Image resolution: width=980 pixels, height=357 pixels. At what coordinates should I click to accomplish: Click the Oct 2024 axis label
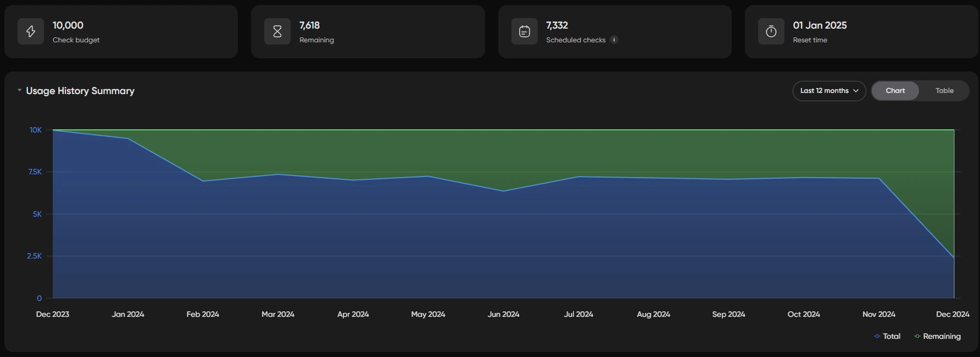pos(804,314)
